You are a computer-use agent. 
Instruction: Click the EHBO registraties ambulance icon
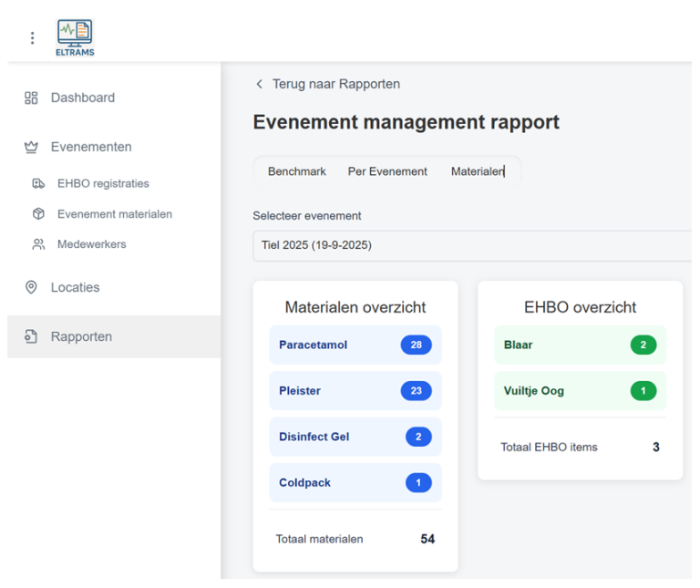(38, 183)
